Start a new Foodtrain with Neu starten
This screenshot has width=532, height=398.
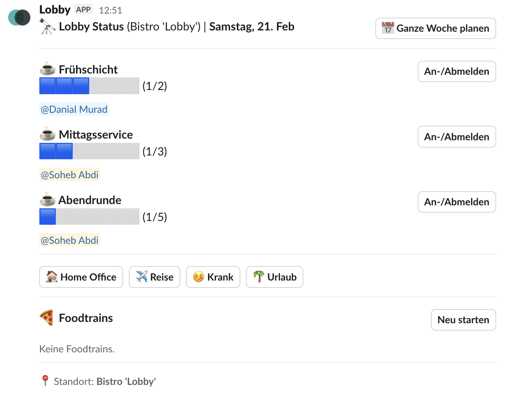(x=463, y=320)
